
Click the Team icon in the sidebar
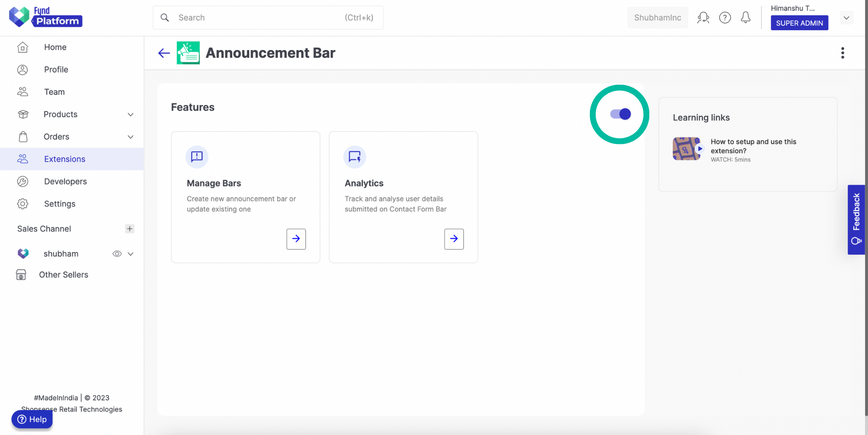coord(23,91)
